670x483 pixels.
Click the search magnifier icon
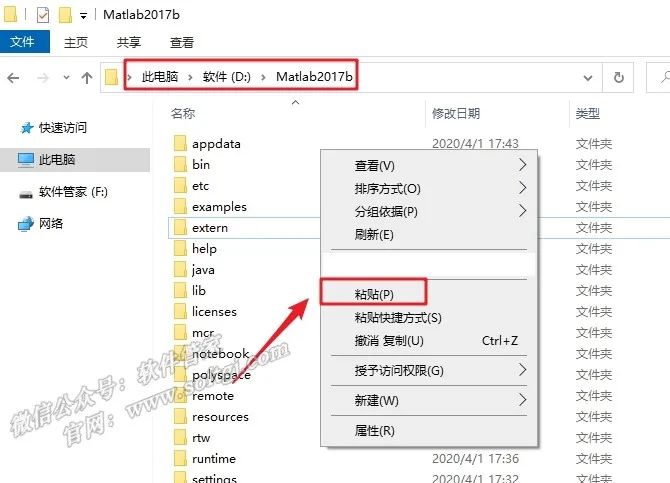coord(665,77)
